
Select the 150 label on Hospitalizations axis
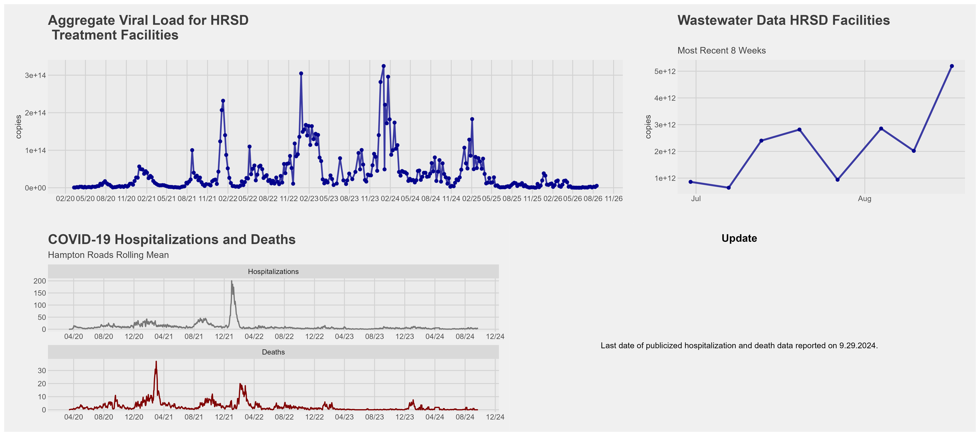[40, 293]
